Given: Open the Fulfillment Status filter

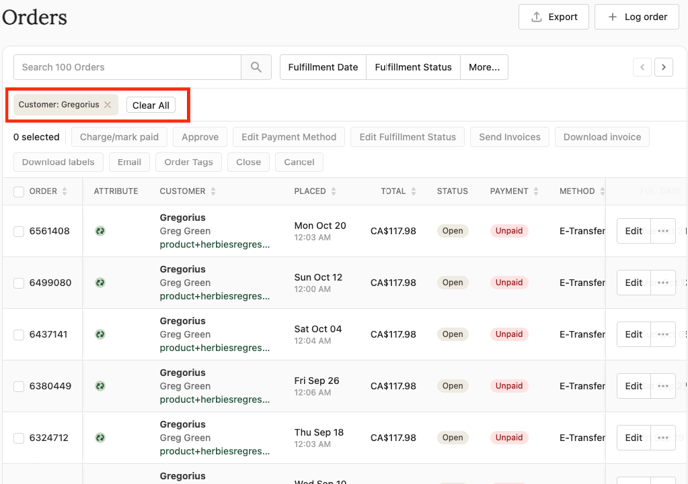Looking at the screenshot, I should (x=413, y=67).
